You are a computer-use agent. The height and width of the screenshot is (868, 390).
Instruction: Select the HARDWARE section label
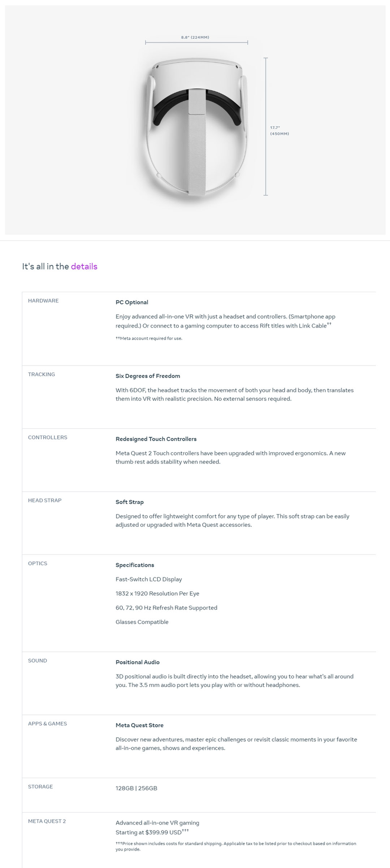pyautogui.click(x=43, y=301)
